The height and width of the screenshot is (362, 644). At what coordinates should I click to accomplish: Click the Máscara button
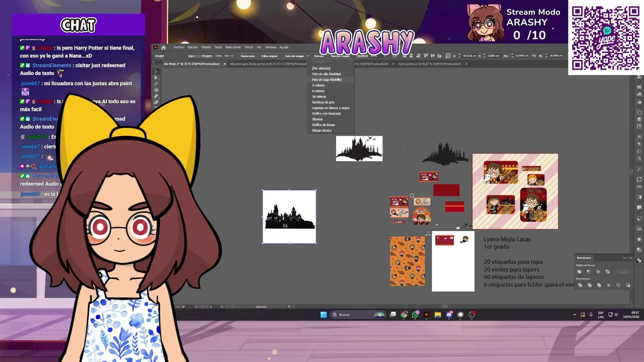coord(318,56)
